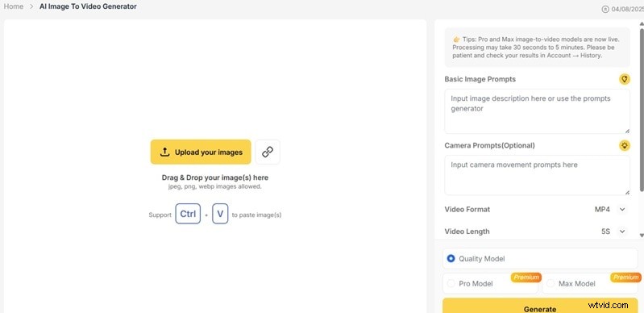The image size is (644, 313).
Task: Click the Basic Image Prompts heading
Action: (480, 79)
